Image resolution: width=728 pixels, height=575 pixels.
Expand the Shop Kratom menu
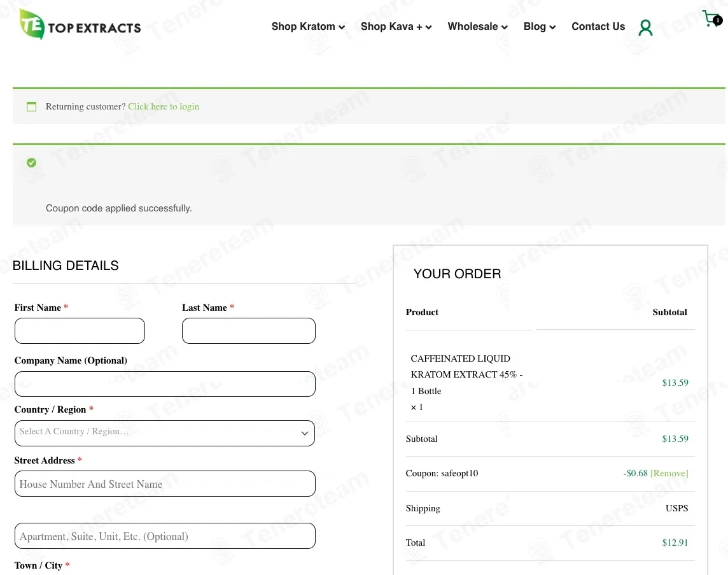tap(308, 27)
